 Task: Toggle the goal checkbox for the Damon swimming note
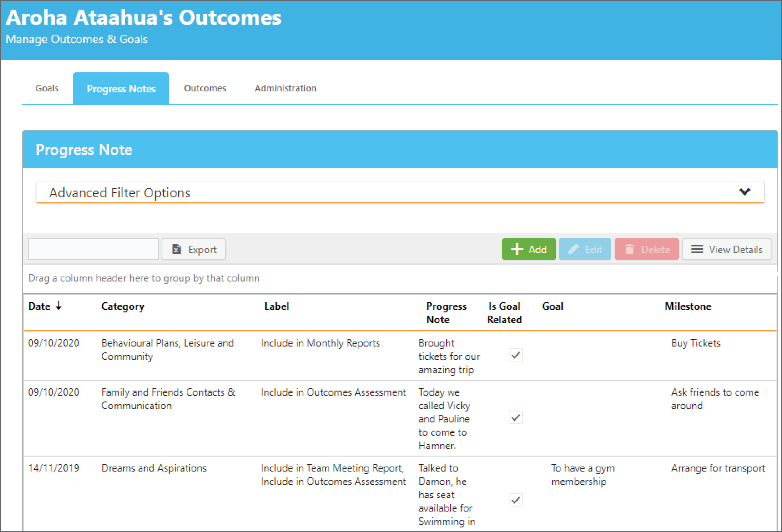(x=516, y=500)
